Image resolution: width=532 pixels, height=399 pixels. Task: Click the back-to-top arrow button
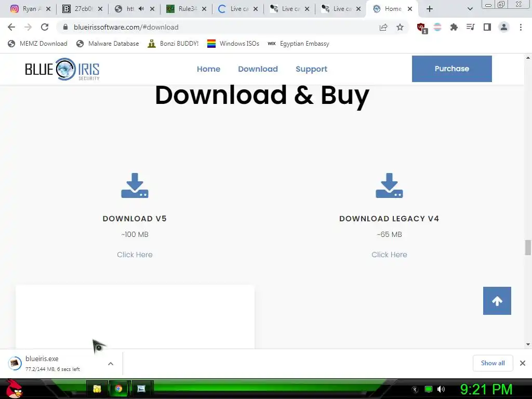tap(497, 301)
